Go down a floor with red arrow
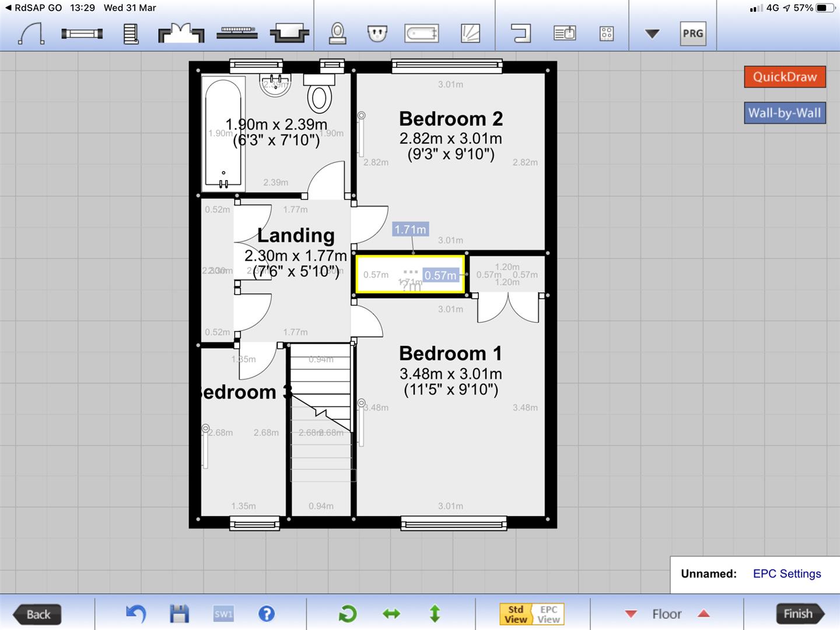This screenshot has height=630, width=840. (x=631, y=614)
